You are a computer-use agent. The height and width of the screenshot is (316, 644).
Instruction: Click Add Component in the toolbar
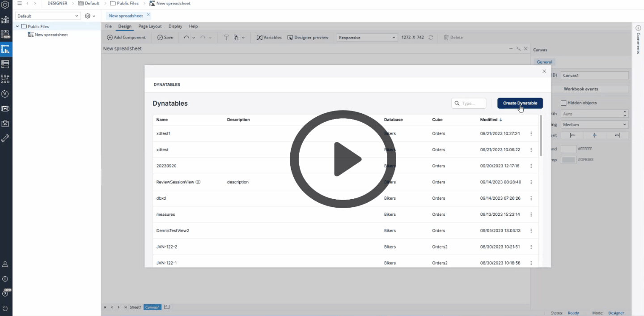tap(126, 38)
